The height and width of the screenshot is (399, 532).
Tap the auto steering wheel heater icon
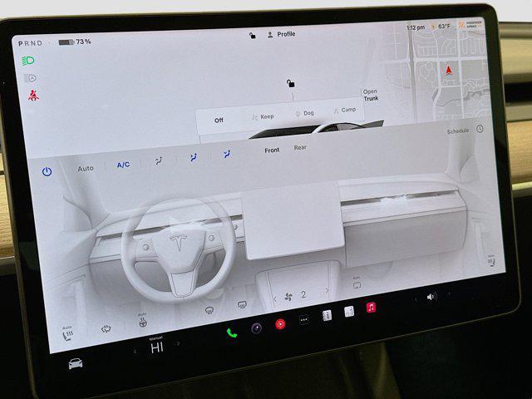[x=143, y=321]
